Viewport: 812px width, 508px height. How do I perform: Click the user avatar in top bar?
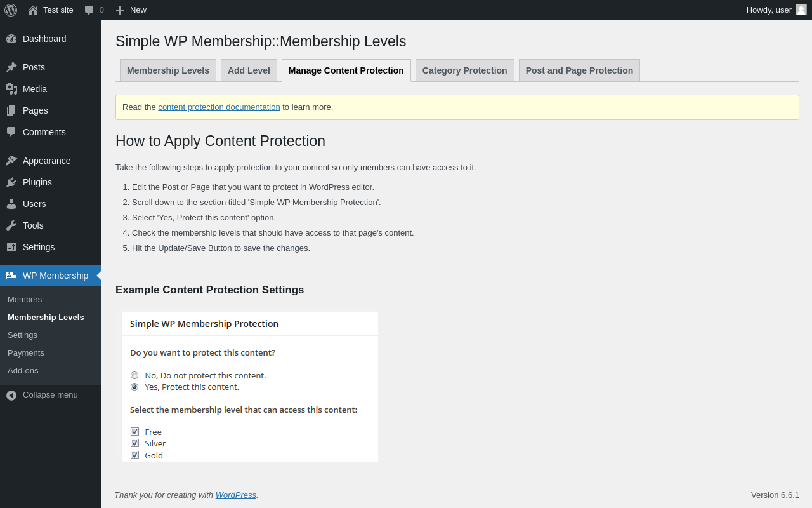point(801,10)
